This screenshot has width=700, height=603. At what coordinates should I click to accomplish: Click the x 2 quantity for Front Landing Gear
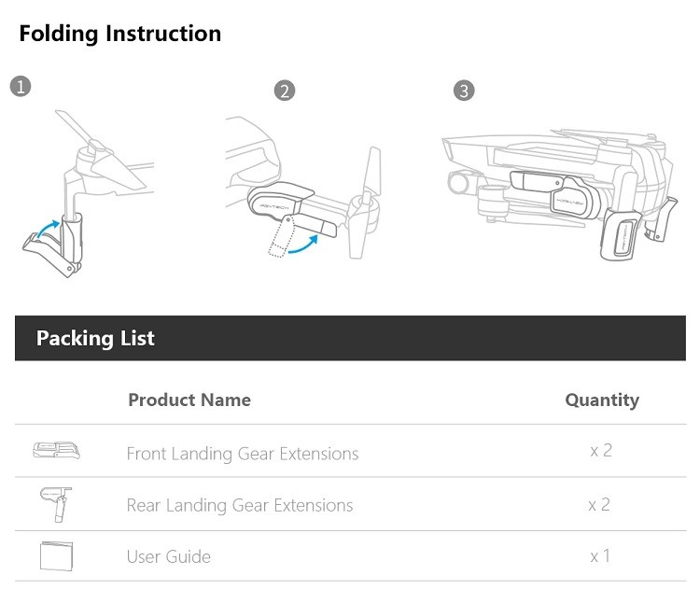[601, 450]
